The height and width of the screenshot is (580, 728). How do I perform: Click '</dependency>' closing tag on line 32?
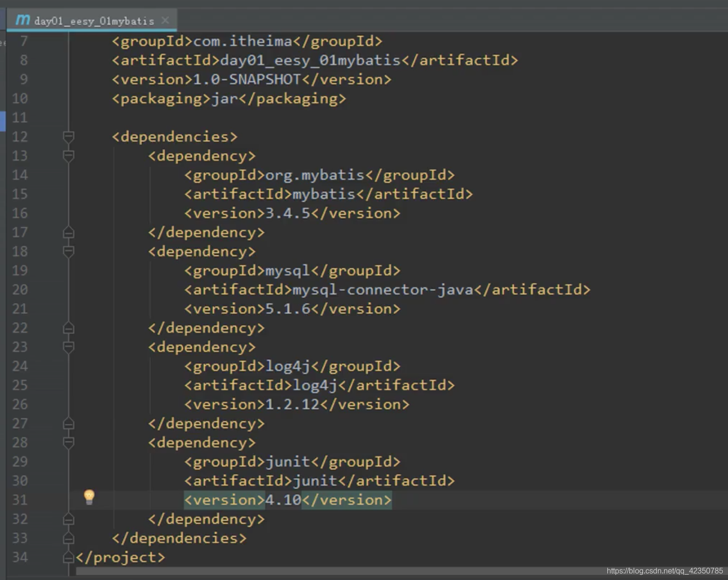click(x=206, y=519)
